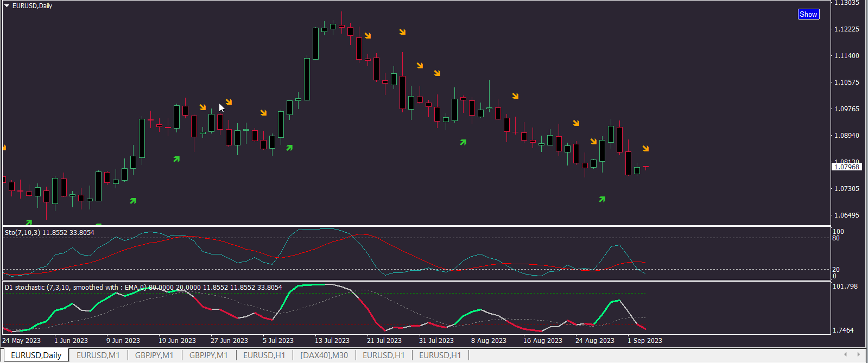
Task: Click the 9 Jun 2023 date label
Action: (123, 341)
